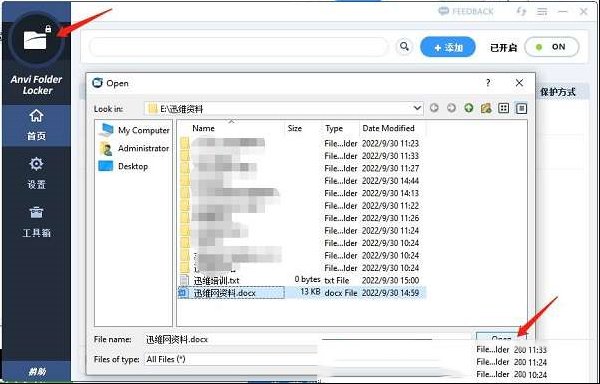Select folder row dated 2022/9/30 14:13
The width and height of the screenshot is (600, 384).
301,194
